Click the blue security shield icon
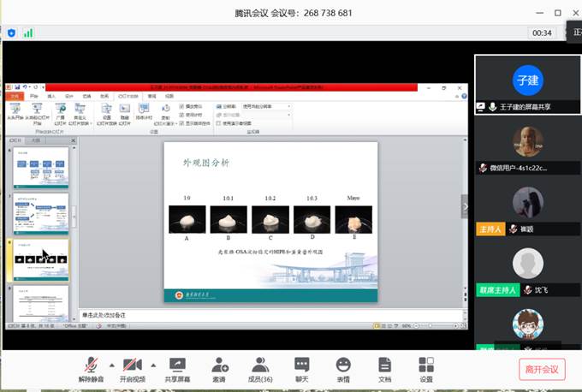This screenshot has height=392, width=582. (x=12, y=33)
